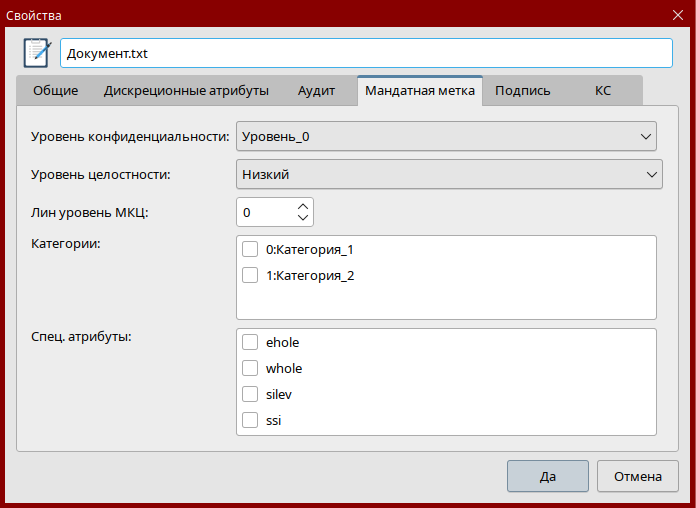Screen dimensions: 696x508
Task: Open the КС tab
Action: tap(603, 91)
